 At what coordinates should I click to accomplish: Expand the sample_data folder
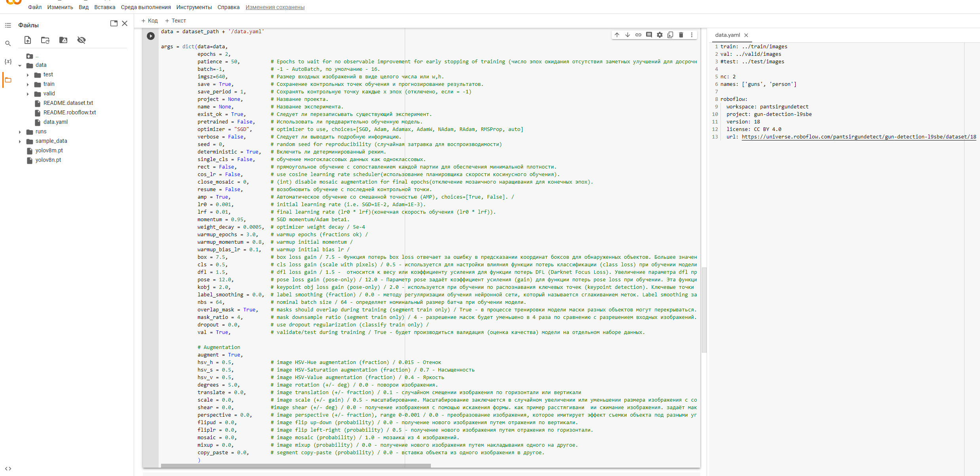click(x=20, y=141)
